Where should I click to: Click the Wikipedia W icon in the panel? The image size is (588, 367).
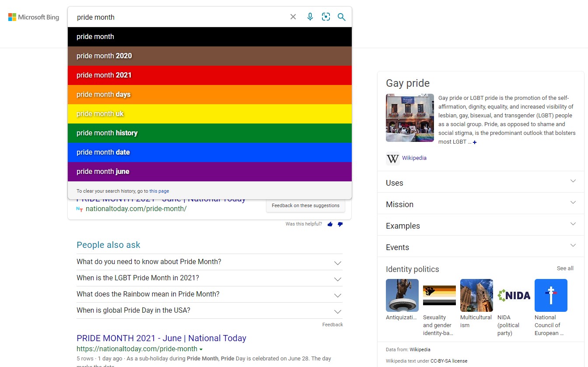tap(392, 159)
